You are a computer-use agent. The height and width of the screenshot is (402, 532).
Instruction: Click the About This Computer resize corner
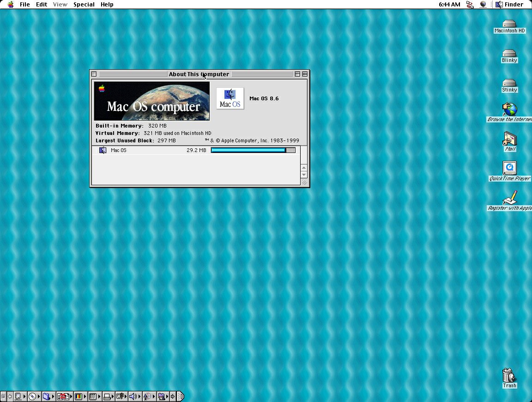[304, 183]
